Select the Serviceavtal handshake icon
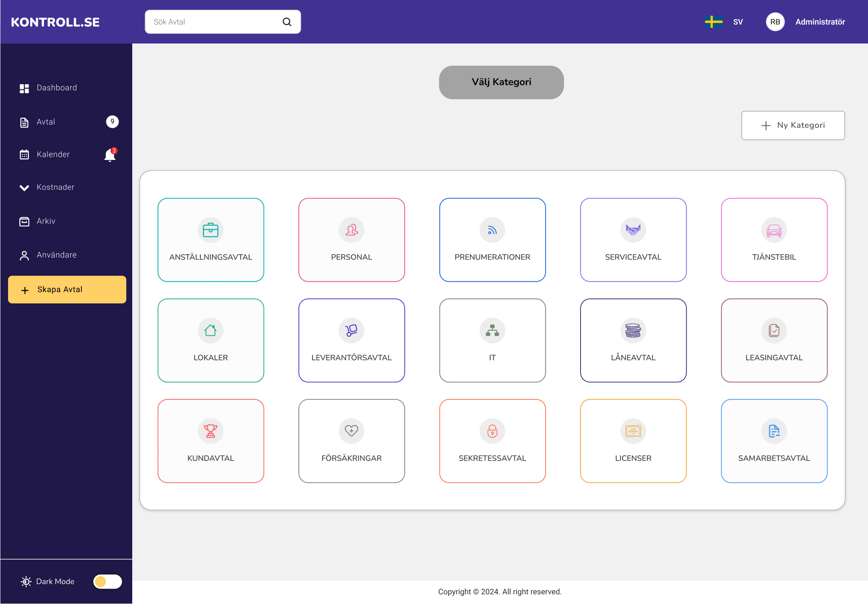 [x=633, y=230]
